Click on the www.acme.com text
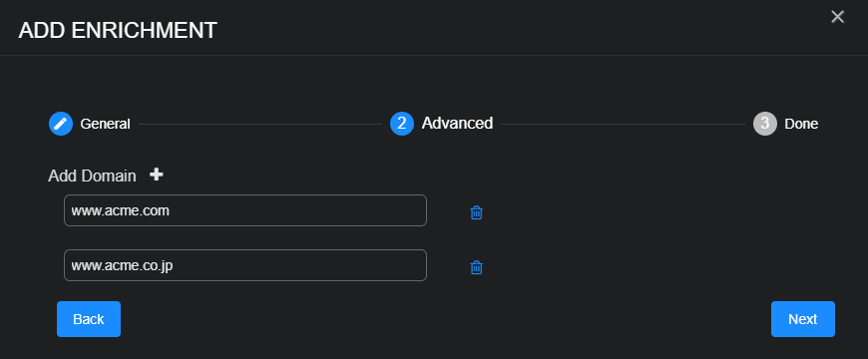The width and height of the screenshot is (868, 359). (x=121, y=210)
